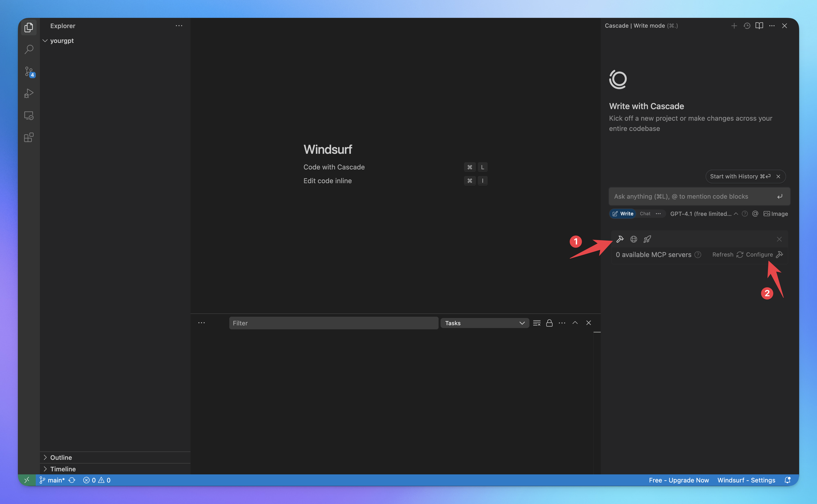Show hidden panel tabs ellipsis
This screenshot has height=504, width=817.
coord(201,323)
